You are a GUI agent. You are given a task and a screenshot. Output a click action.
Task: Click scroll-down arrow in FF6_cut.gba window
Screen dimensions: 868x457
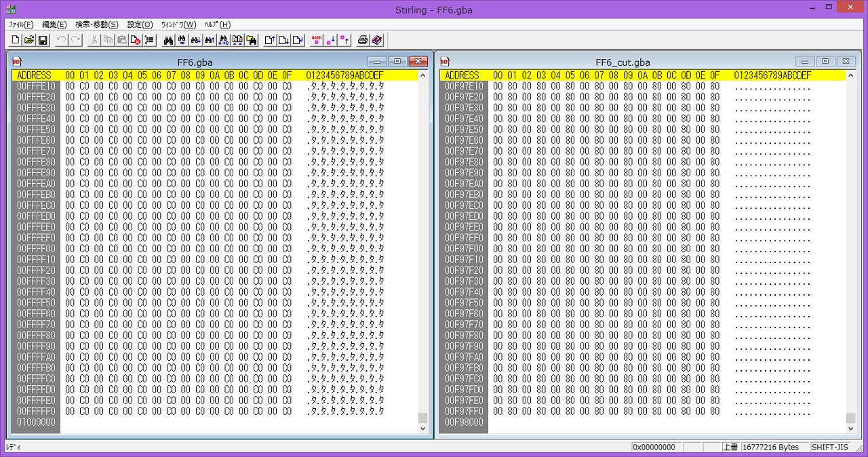point(851,429)
